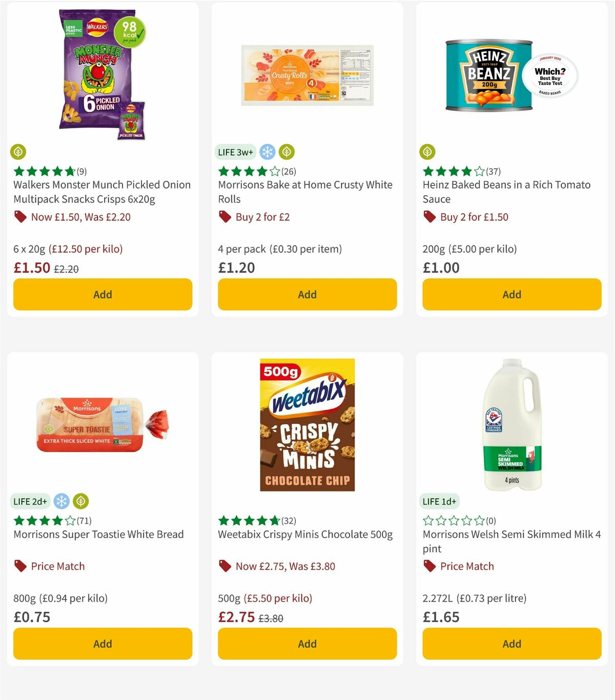The image size is (615, 700).
Task: Click the LIFE 2d+ freshness badge on bread
Action: [30, 501]
